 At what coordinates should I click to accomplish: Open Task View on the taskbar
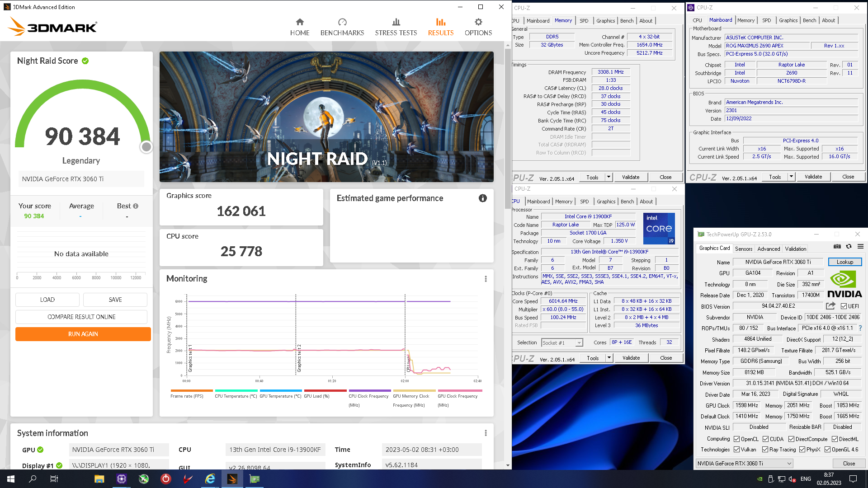(54, 479)
